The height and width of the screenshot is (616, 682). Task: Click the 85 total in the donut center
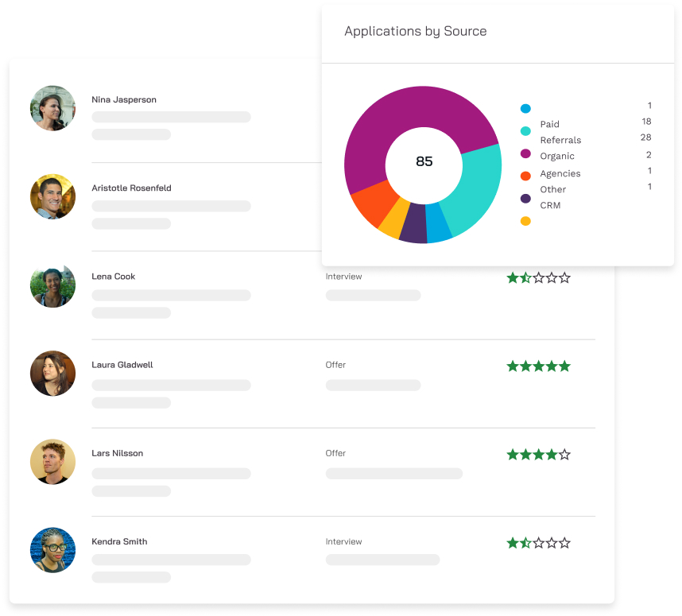pos(424,161)
